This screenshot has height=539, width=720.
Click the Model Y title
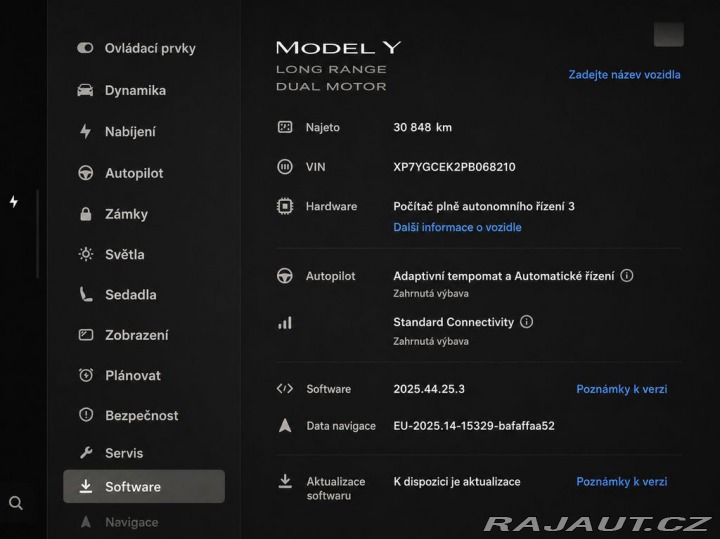(x=338, y=48)
